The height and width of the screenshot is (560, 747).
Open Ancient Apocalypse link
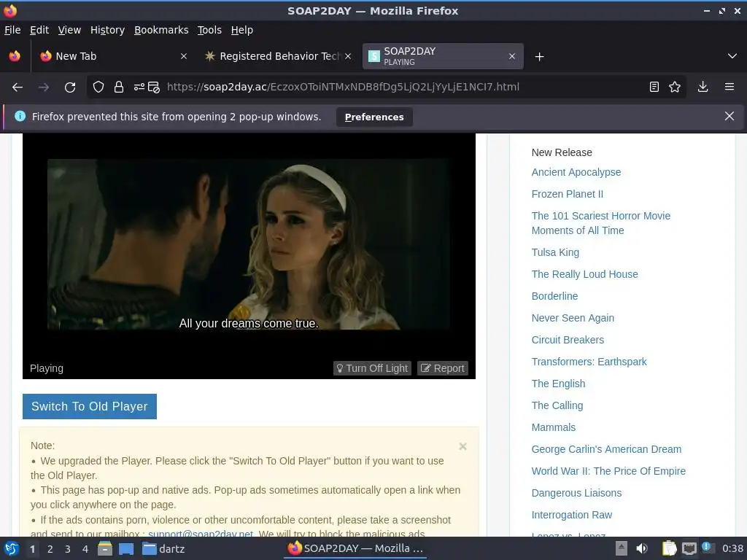point(576,172)
